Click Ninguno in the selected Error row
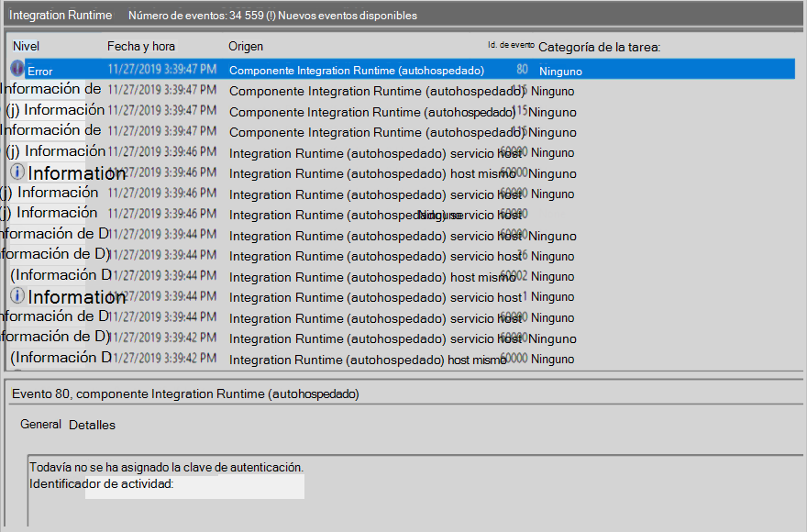The image size is (807, 532). click(x=560, y=72)
